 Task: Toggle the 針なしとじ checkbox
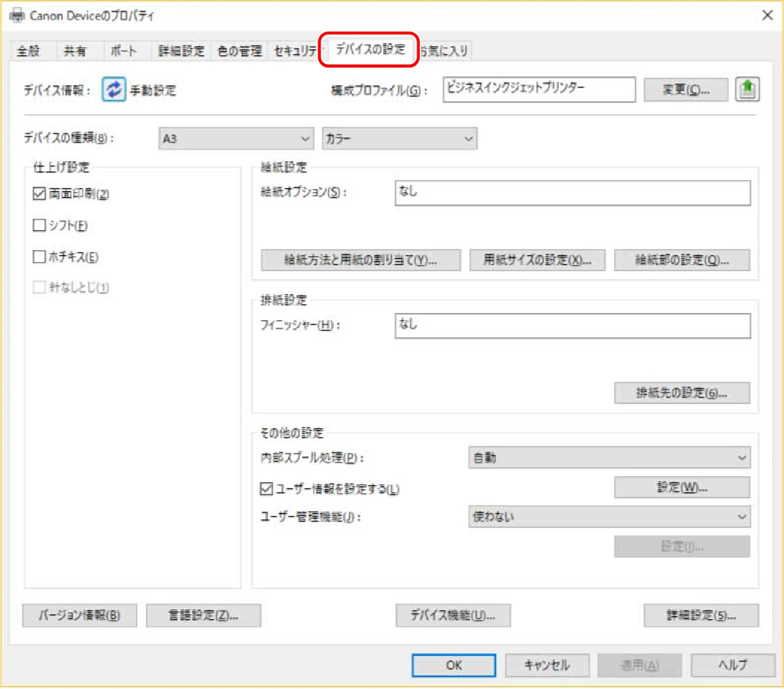click(x=39, y=288)
